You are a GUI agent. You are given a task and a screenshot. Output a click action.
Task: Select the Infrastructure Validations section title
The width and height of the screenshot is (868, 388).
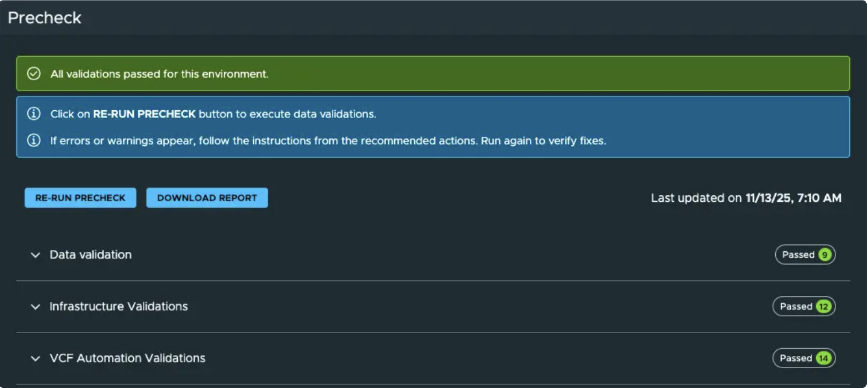tap(119, 307)
